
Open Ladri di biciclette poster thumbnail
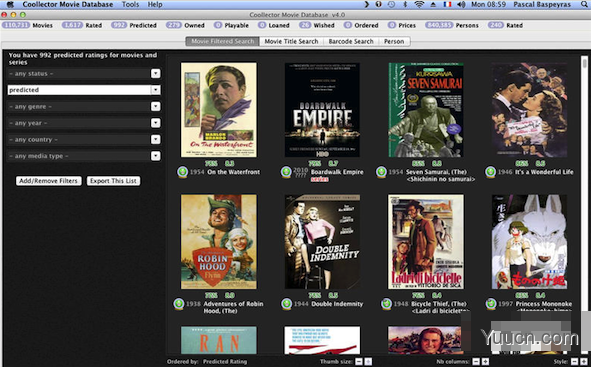[x=426, y=242]
